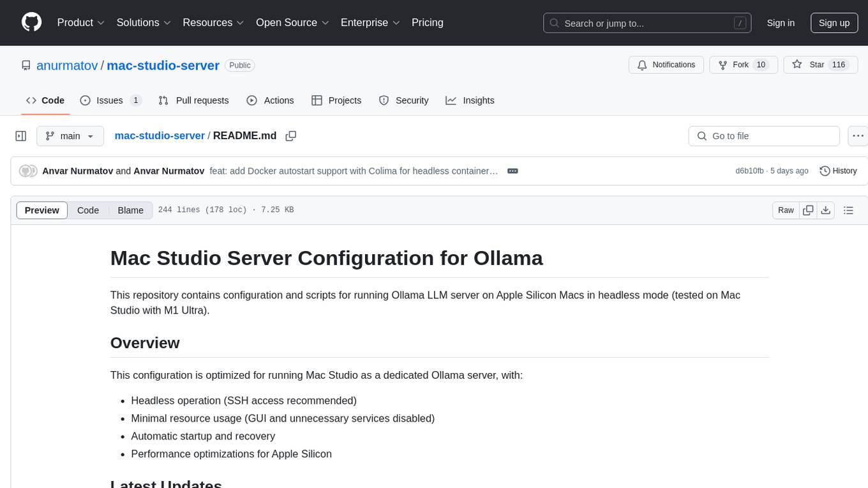
Task: Open the more file actions ellipsis menu
Action: tap(858, 136)
